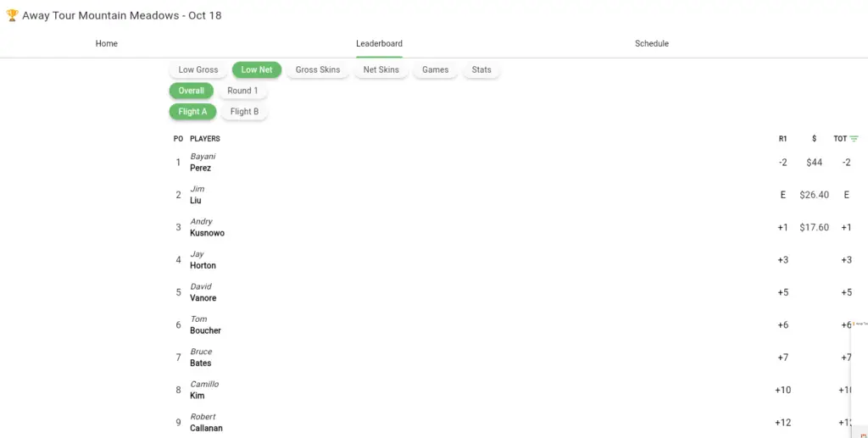Select the Leaderboard tab
The image size is (868, 438).
click(x=379, y=43)
